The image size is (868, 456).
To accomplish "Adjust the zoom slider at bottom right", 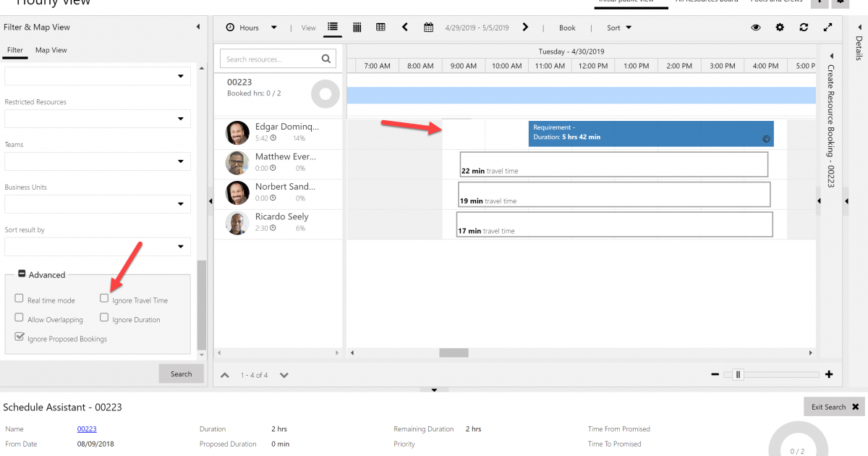I will 739,375.
